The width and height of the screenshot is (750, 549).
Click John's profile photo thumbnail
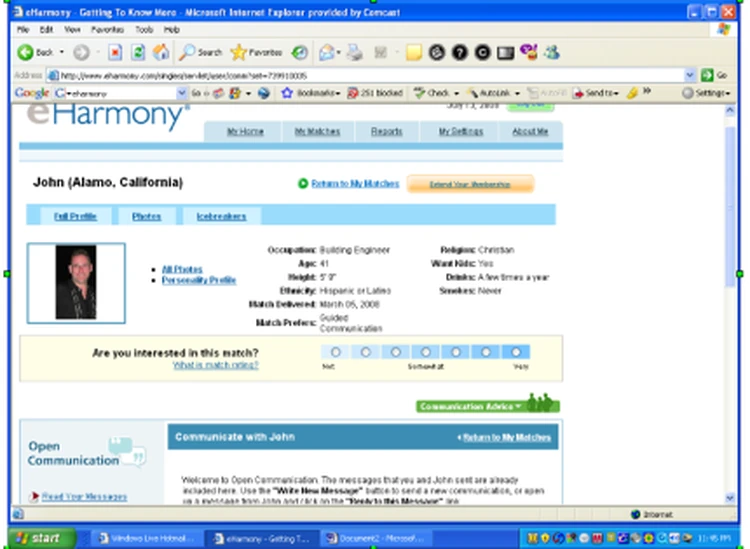click(x=76, y=283)
